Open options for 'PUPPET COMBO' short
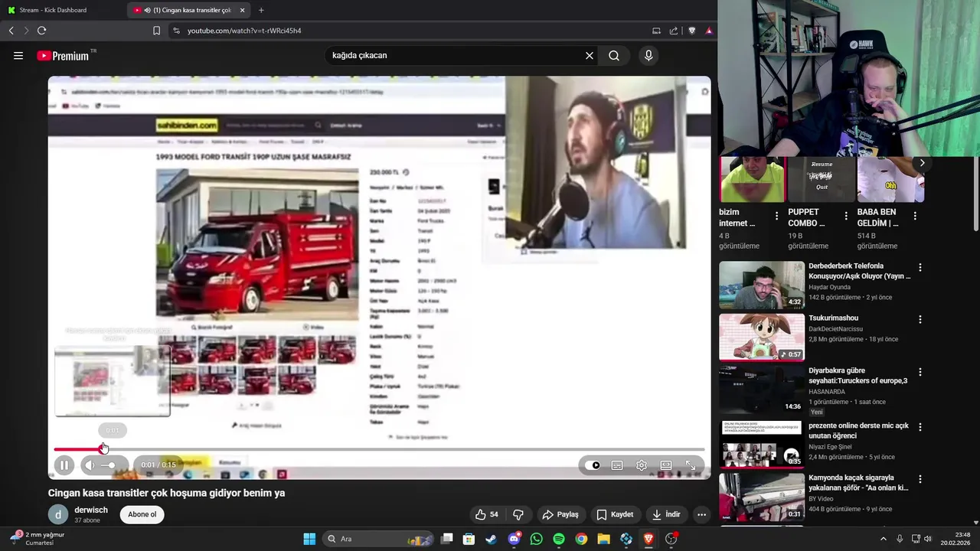The width and height of the screenshot is (980, 551). click(x=846, y=216)
